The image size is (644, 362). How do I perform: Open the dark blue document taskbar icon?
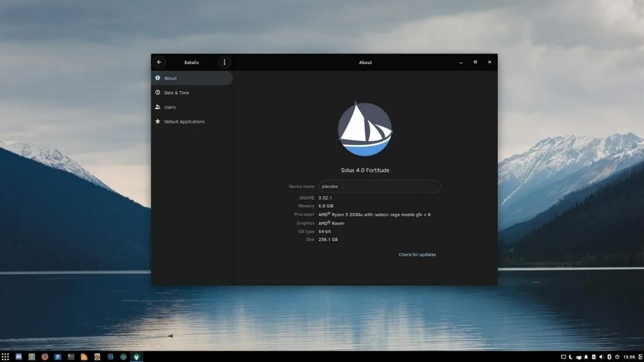coord(110,357)
